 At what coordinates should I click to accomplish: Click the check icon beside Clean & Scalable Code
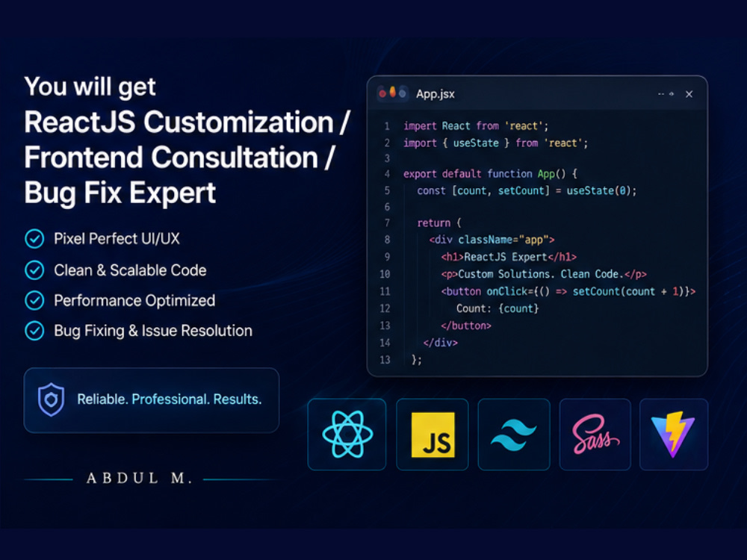[x=34, y=270]
